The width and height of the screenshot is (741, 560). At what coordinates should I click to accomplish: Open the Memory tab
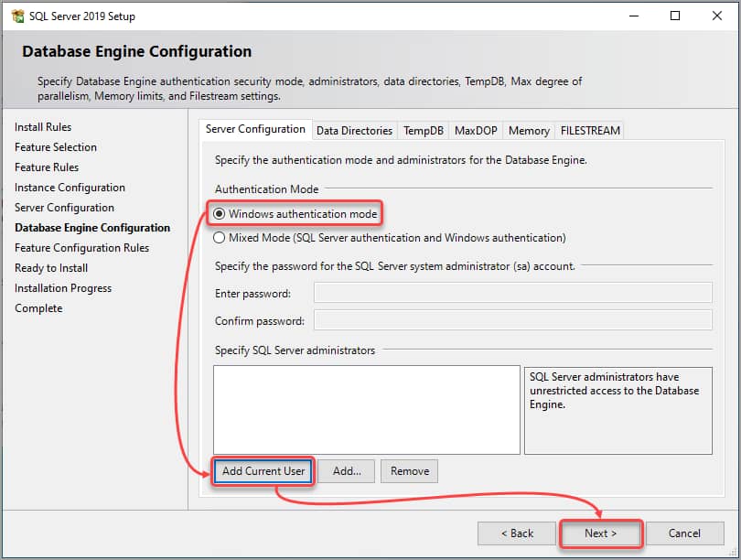pyautogui.click(x=529, y=131)
